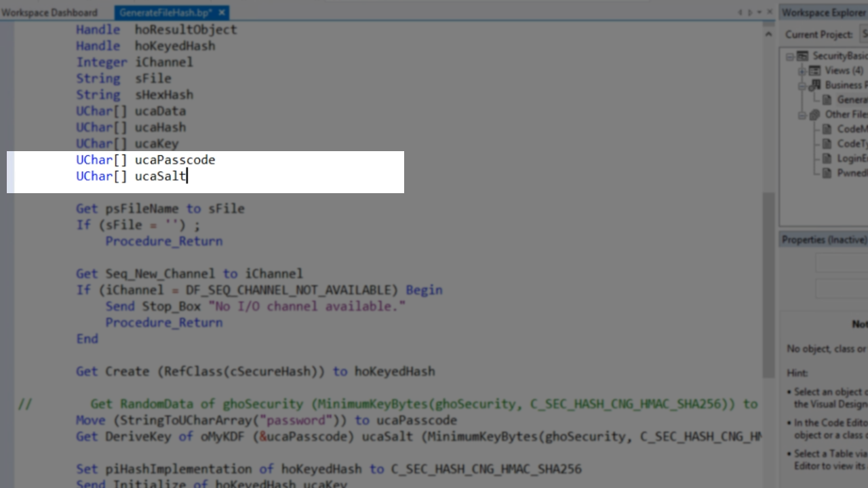
Task: Select the LoginE file in tree
Action: point(851,158)
